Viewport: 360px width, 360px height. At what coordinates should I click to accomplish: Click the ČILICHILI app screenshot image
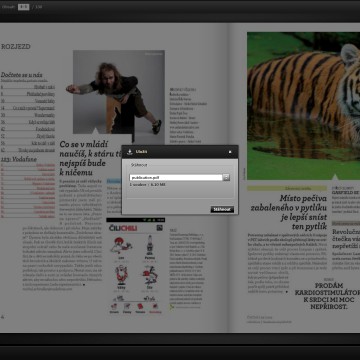click(x=136, y=266)
